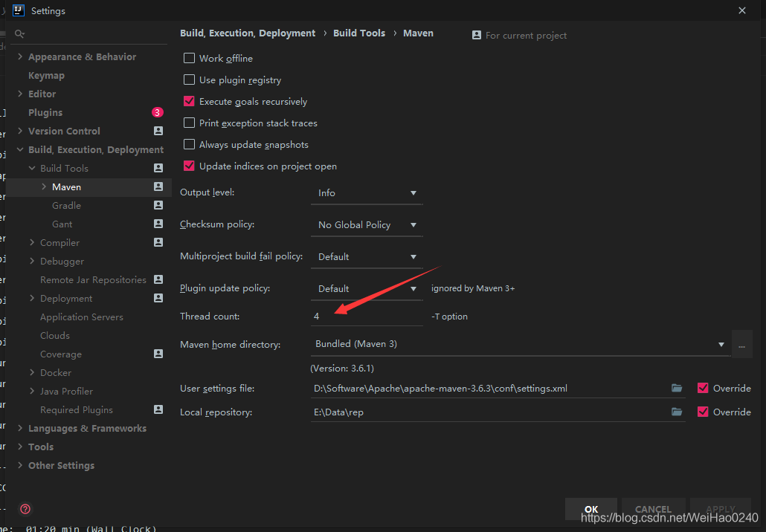Open the Output level dropdown

tap(367, 192)
